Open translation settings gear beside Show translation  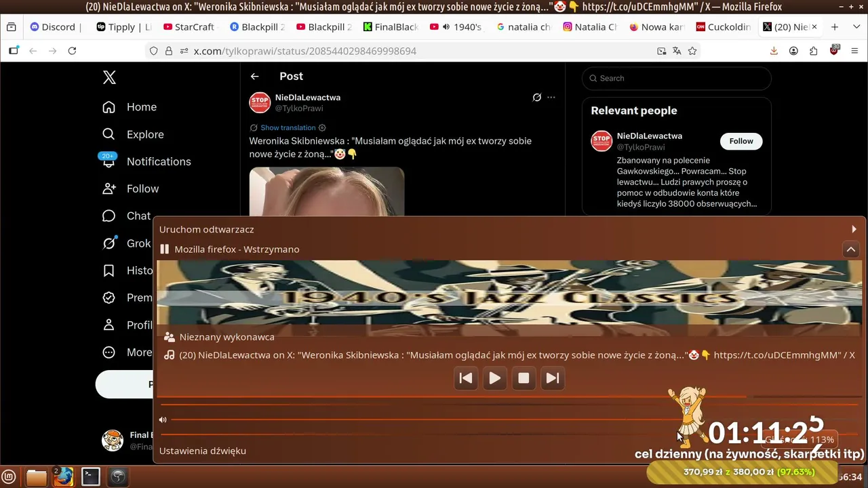pyautogui.click(x=322, y=127)
